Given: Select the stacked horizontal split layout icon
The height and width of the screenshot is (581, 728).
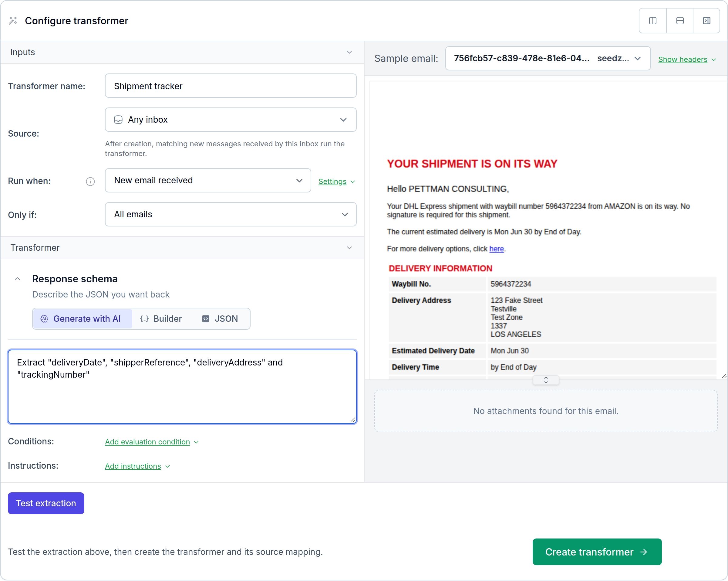Looking at the screenshot, I should (680, 21).
